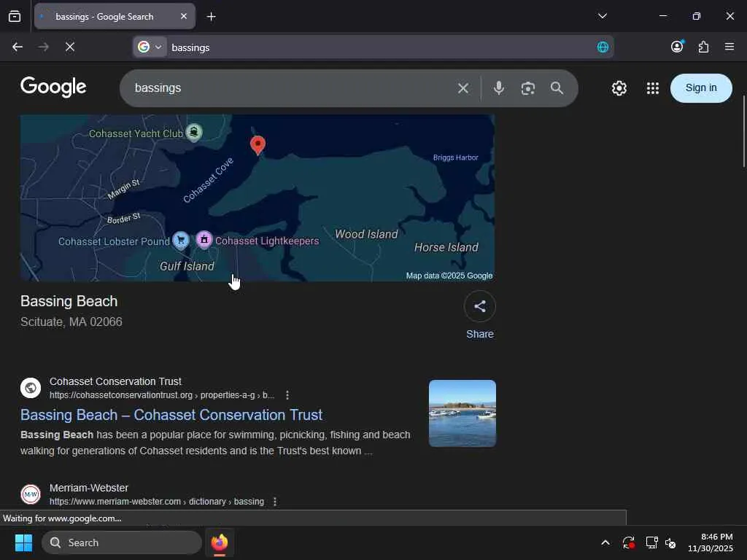Viewport: 747px width, 560px height.
Task: Clear the search query with X
Action: tap(463, 88)
